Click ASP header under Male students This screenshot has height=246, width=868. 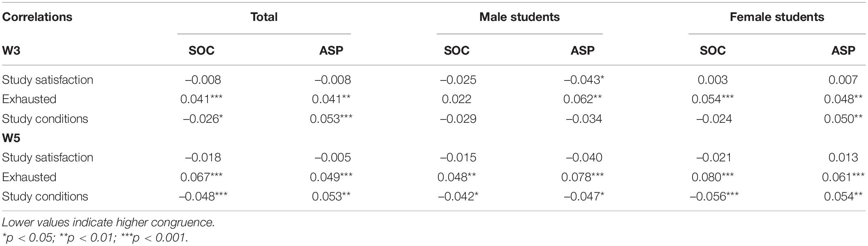tap(582, 51)
